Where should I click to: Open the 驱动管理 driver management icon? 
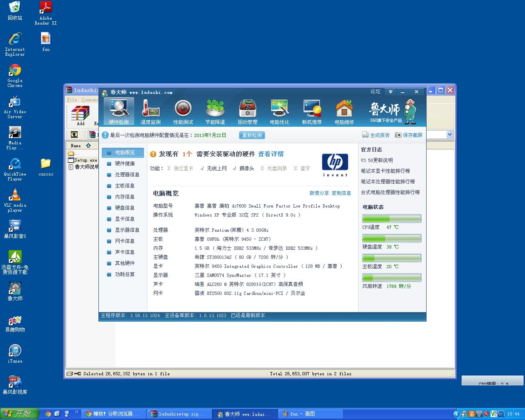(x=247, y=111)
